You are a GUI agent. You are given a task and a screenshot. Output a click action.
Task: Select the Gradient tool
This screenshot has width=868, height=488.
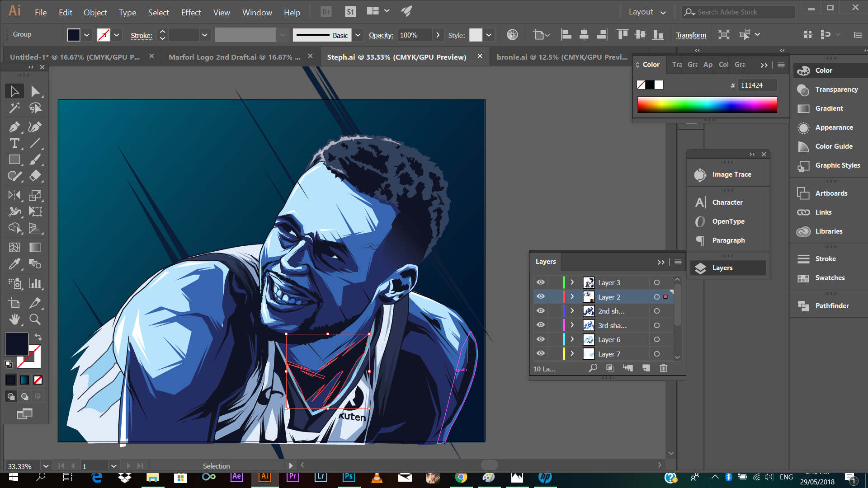35,247
